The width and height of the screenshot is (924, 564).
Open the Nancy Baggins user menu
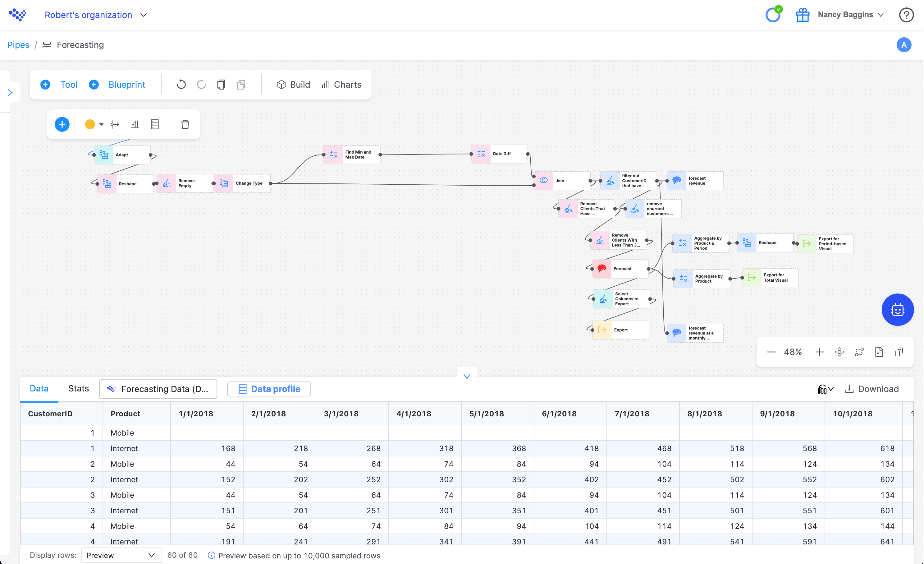[851, 15]
